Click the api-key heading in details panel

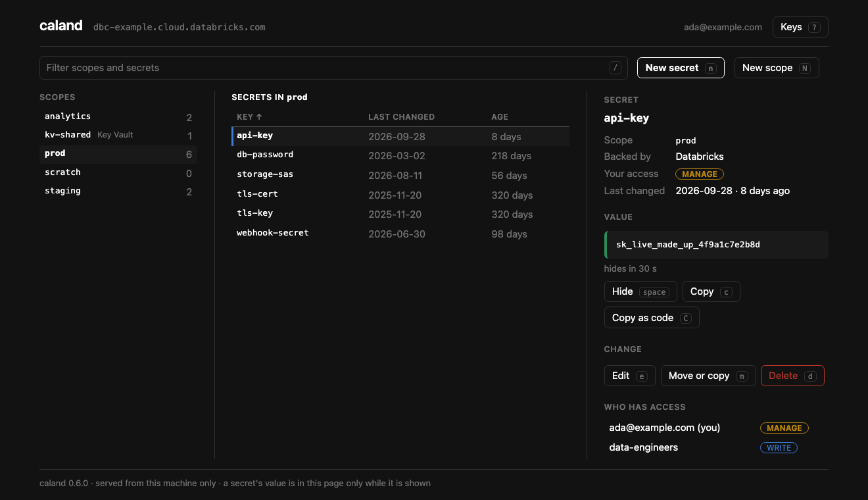(x=627, y=118)
